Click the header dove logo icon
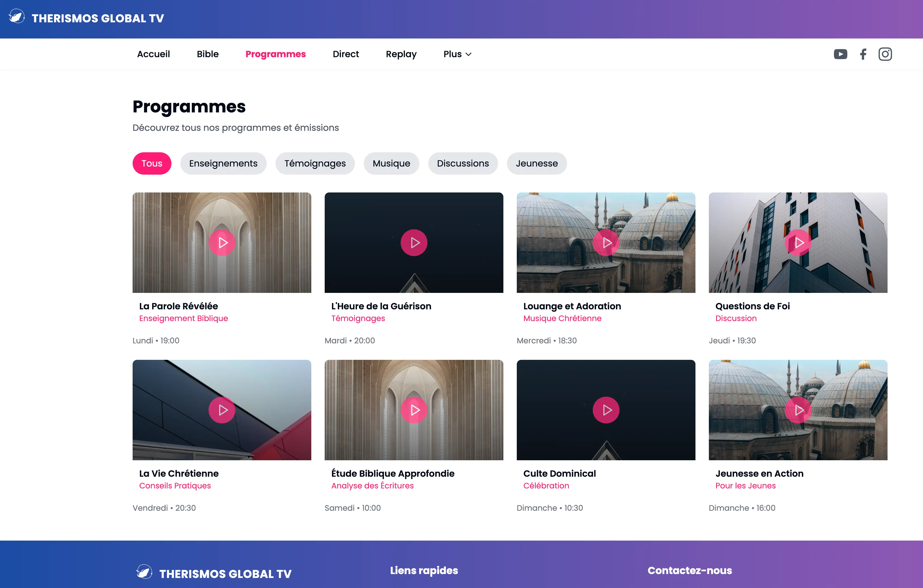 pyautogui.click(x=17, y=17)
